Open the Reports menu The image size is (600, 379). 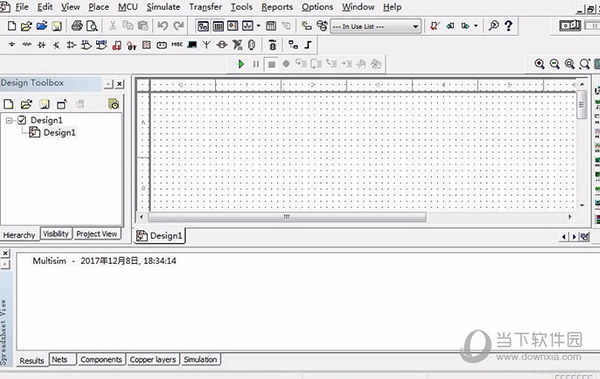click(277, 7)
